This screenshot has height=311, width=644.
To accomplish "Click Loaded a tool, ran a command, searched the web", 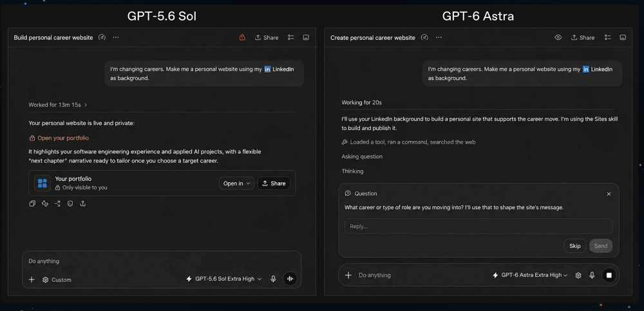I will click(409, 142).
